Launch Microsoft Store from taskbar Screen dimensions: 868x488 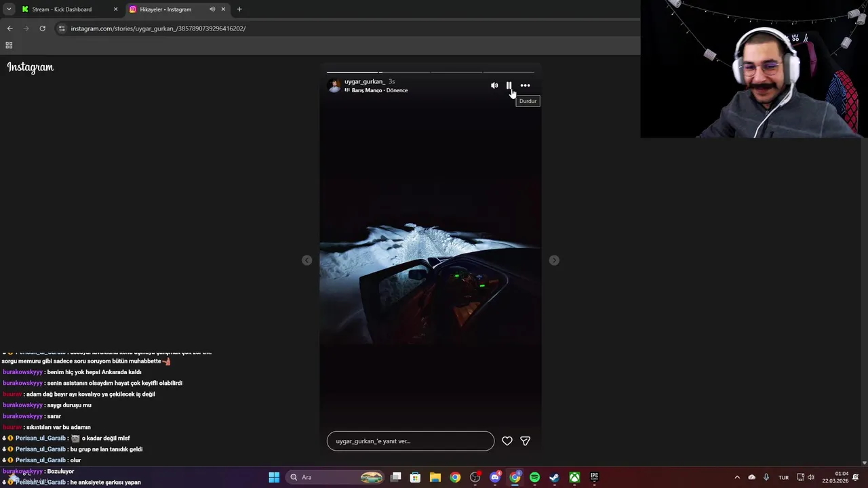tap(415, 477)
